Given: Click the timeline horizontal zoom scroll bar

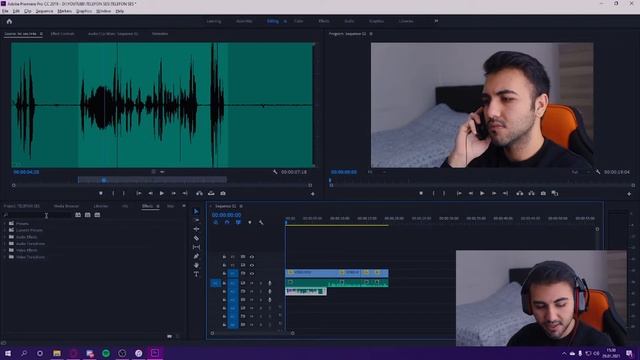Looking at the screenshot, I should point(252,333).
